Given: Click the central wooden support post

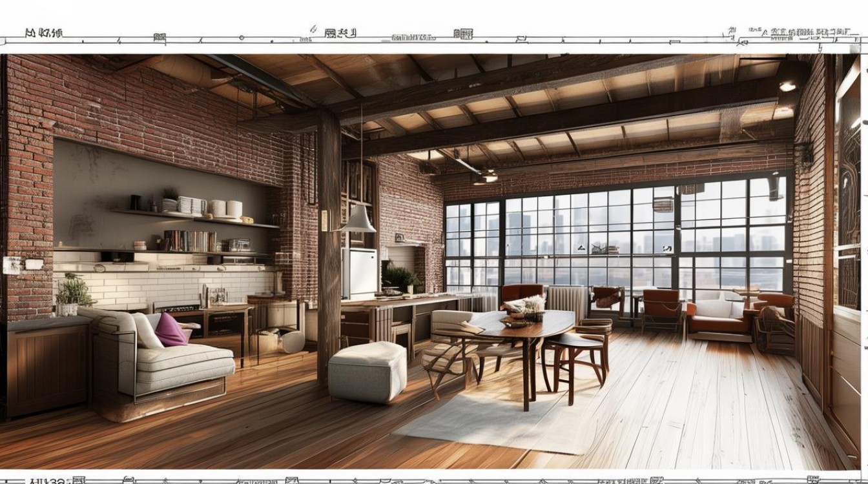Looking at the screenshot, I should [328, 245].
